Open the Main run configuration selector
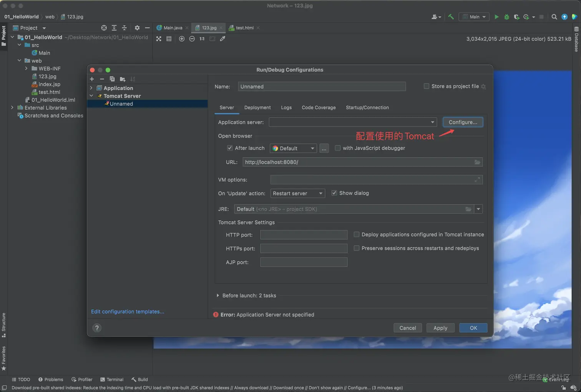This screenshot has width=581, height=392. tap(474, 17)
